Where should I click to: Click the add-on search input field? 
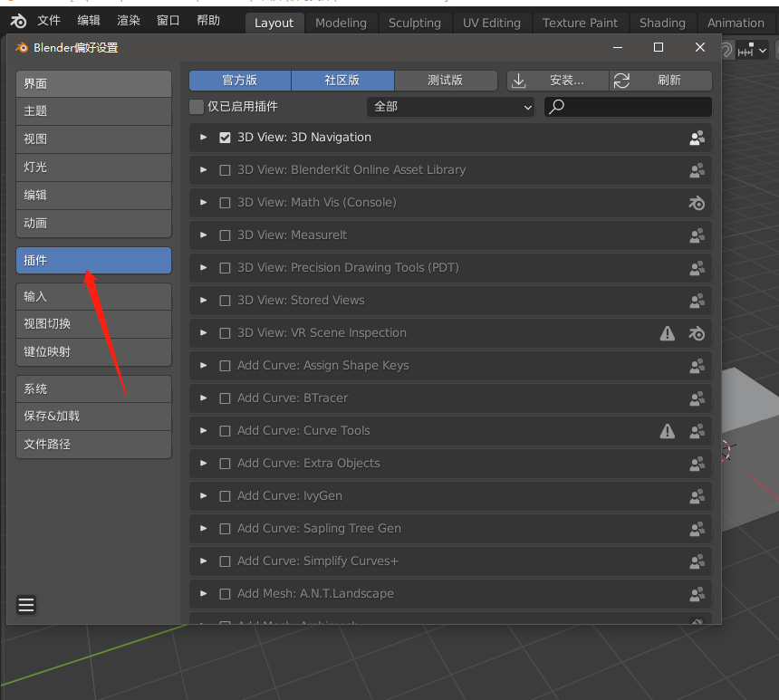click(628, 107)
